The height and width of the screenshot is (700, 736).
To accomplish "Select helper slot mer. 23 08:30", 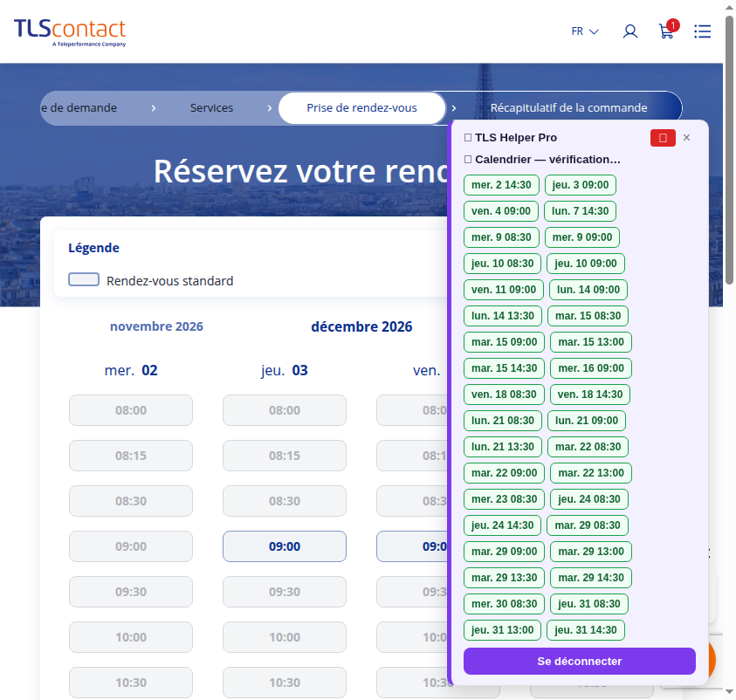I will click(504, 499).
